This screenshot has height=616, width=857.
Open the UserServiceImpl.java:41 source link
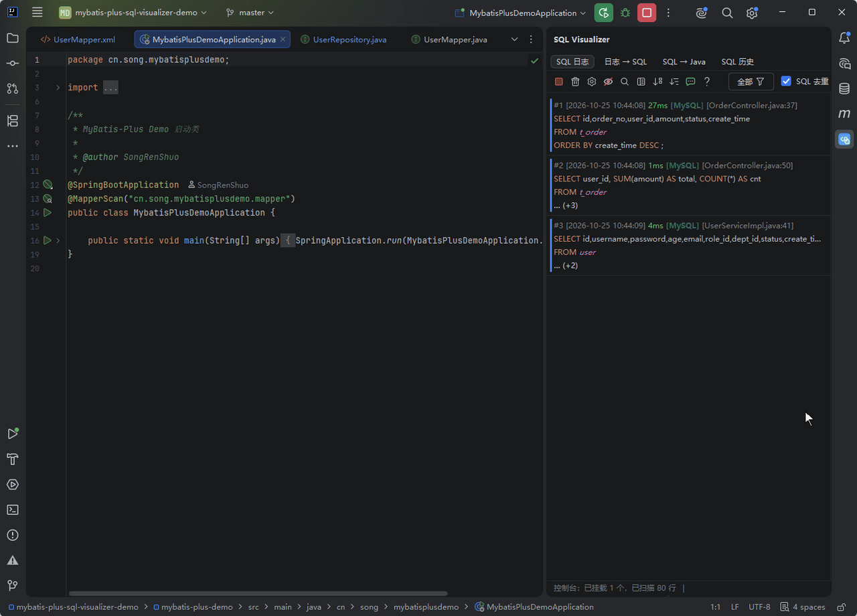coord(747,226)
